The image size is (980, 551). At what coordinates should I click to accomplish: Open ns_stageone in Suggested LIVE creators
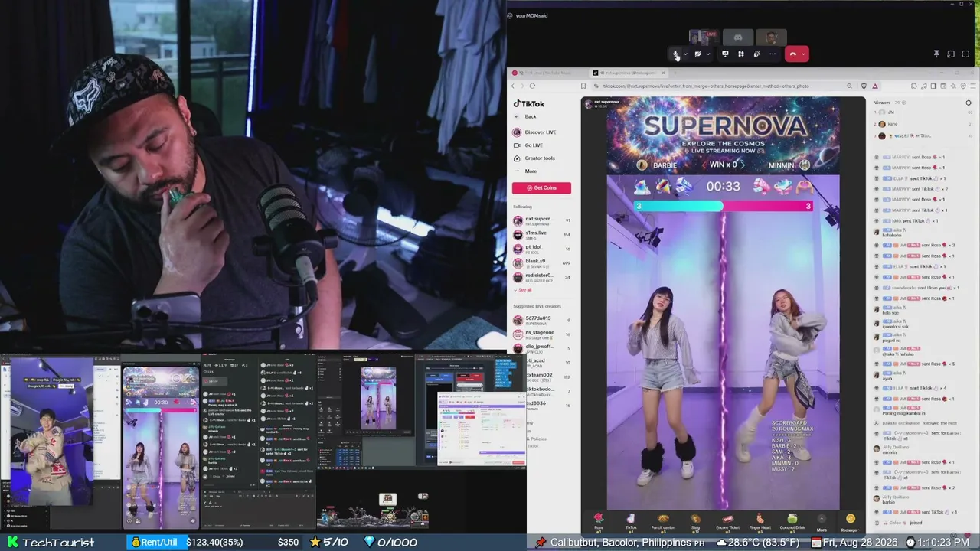coord(541,334)
